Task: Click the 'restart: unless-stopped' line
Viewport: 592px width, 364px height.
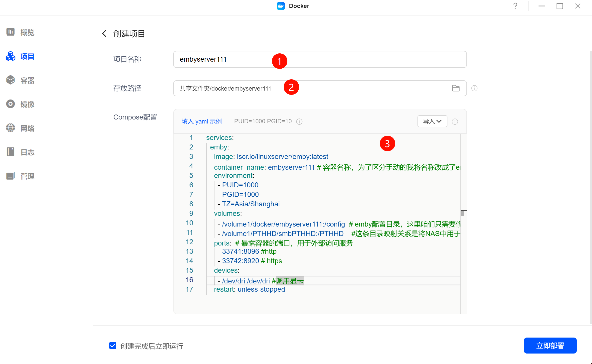Action: tap(249, 289)
